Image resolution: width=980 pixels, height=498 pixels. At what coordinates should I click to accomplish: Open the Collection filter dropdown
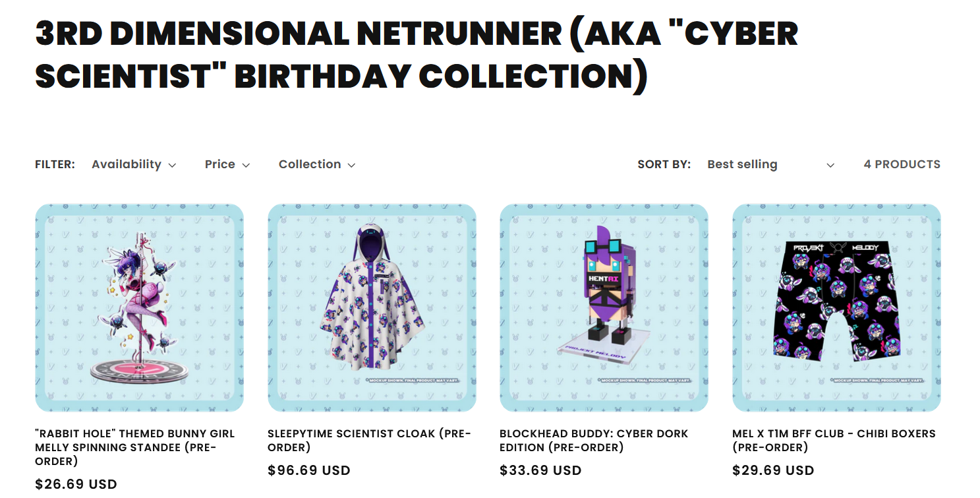(317, 164)
